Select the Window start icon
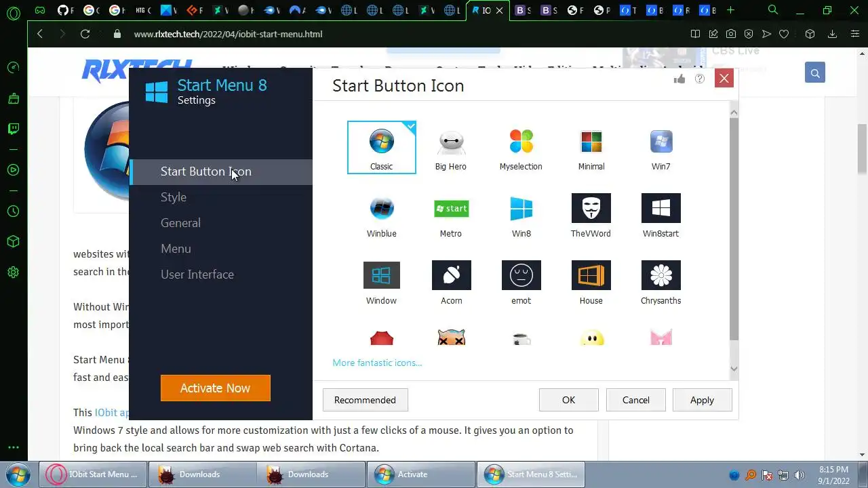Image resolution: width=868 pixels, height=488 pixels. click(x=381, y=282)
